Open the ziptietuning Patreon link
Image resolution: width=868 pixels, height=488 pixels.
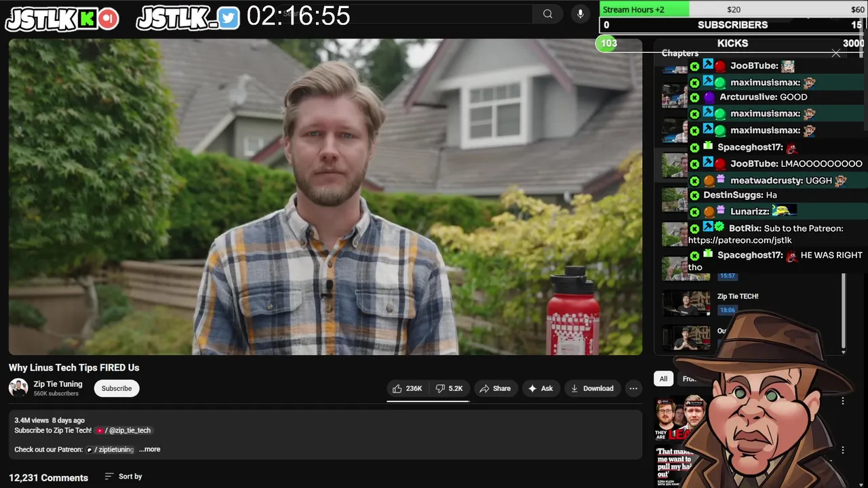(110, 449)
